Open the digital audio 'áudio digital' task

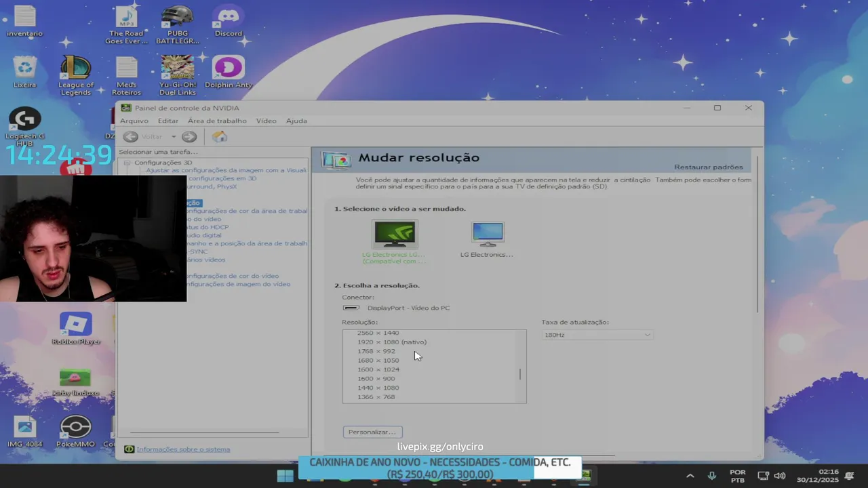[x=204, y=235]
